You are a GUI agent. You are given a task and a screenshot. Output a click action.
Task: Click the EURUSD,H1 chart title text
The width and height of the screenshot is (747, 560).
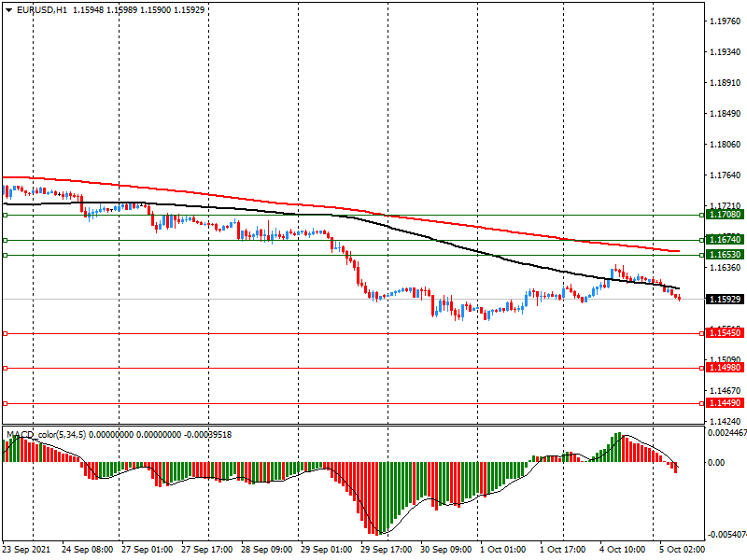tap(42, 9)
